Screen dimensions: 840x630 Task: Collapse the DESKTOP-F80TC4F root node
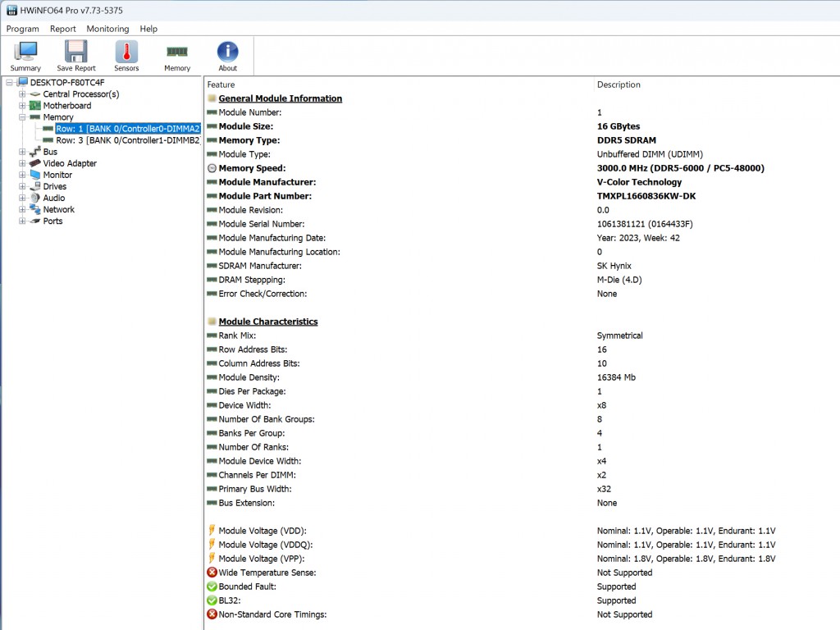click(x=10, y=83)
